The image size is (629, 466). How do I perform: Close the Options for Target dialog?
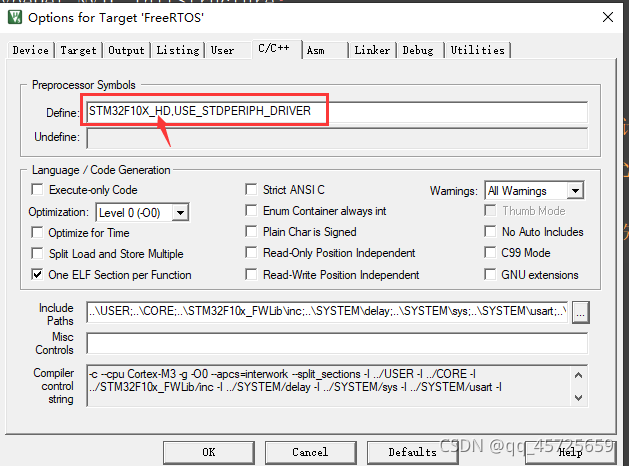[x=608, y=17]
